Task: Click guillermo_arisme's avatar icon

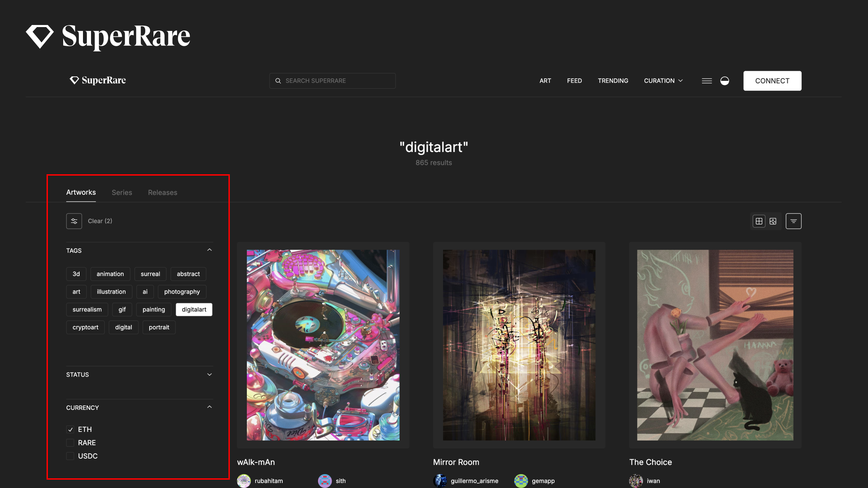Action: click(x=440, y=481)
